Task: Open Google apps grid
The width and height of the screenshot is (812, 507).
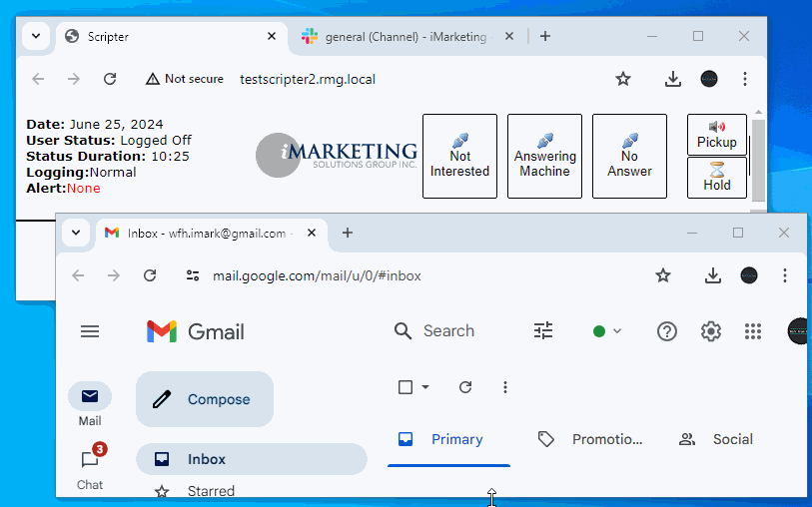Action: [753, 331]
